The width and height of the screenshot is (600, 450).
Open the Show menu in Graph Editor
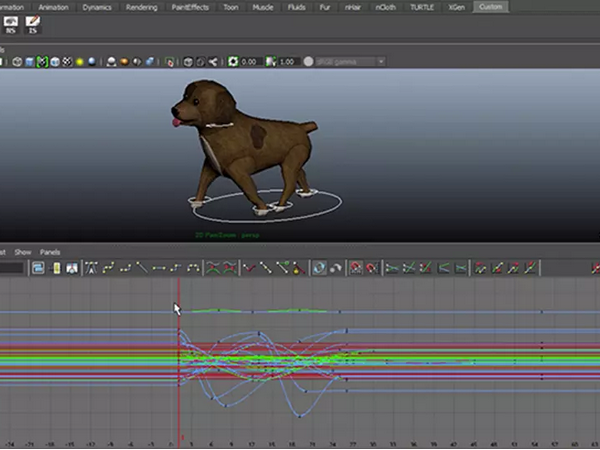pyautogui.click(x=23, y=252)
